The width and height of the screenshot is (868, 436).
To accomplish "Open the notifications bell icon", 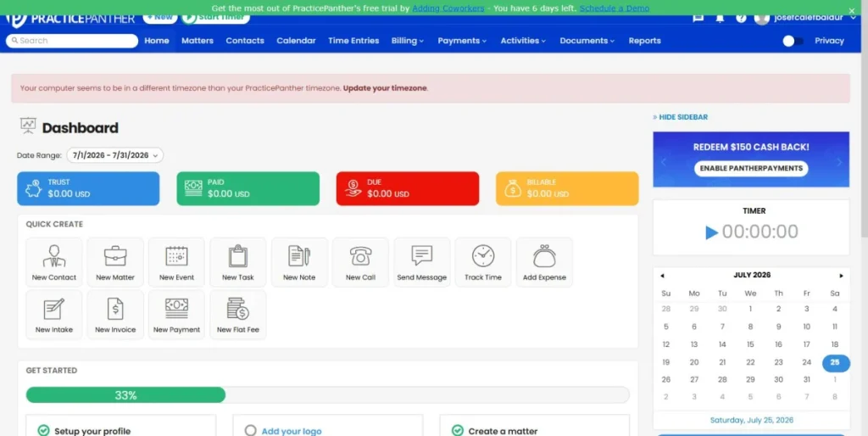I will pos(720,18).
